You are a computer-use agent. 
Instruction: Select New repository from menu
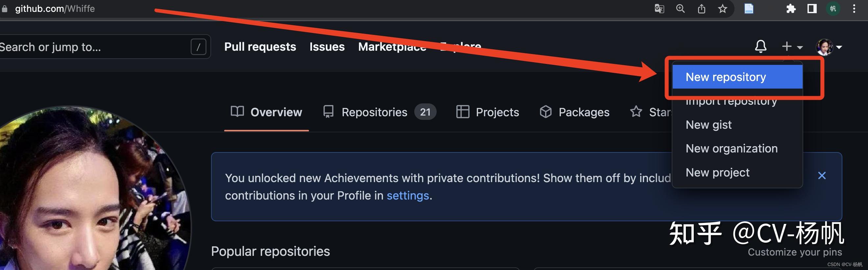click(x=726, y=77)
